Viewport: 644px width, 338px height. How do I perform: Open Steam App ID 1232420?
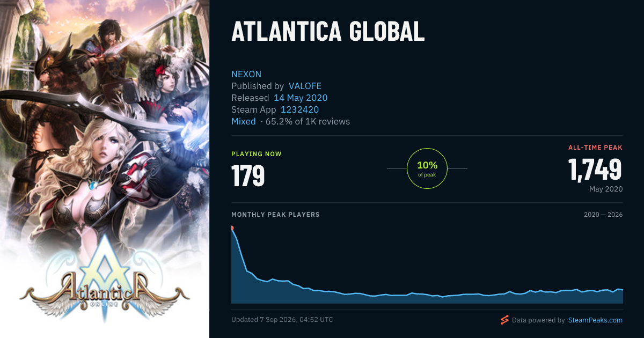(x=300, y=109)
